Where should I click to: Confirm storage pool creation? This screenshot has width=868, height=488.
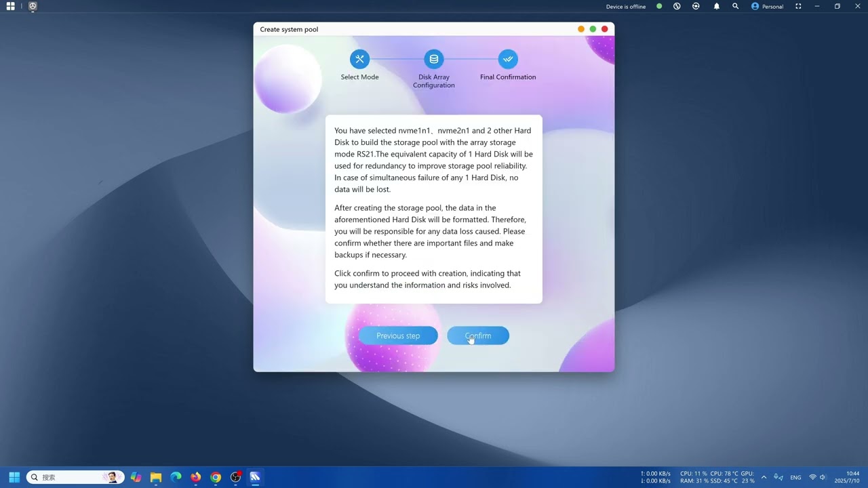coord(478,335)
